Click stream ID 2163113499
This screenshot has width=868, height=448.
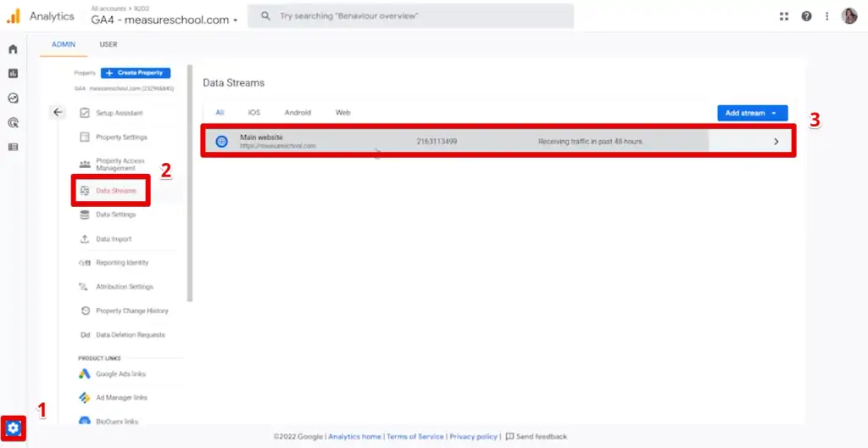(x=437, y=142)
